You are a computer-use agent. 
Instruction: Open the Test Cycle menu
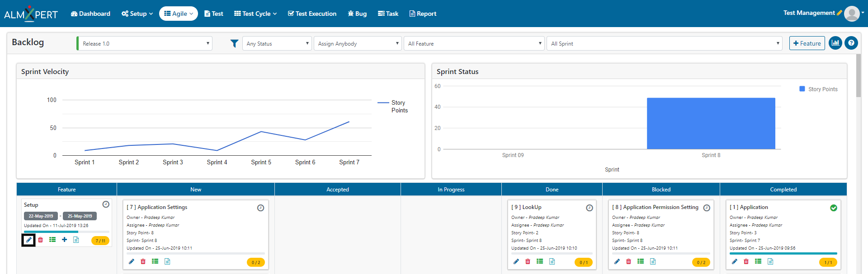pos(255,14)
